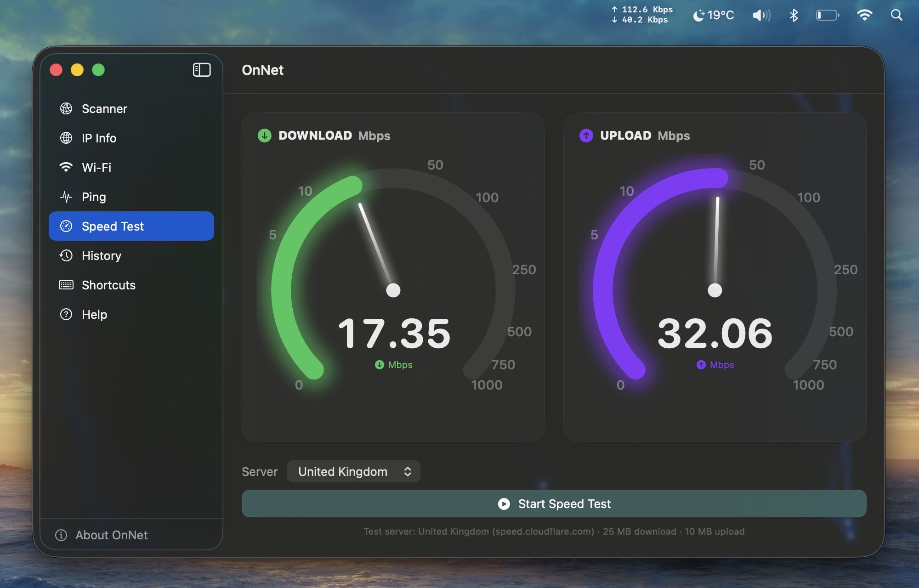The image size is (919, 588).
Task: Start the speed test
Action: tap(554, 503)
